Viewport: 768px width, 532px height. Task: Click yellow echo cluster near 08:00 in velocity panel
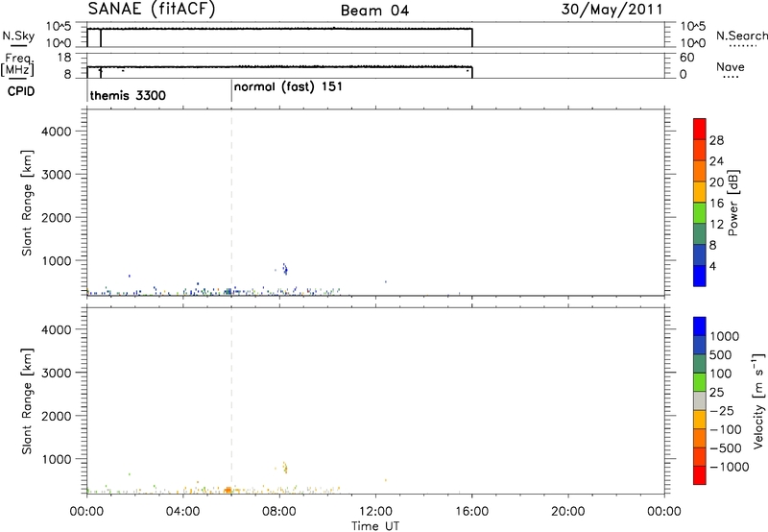[284, 467]
